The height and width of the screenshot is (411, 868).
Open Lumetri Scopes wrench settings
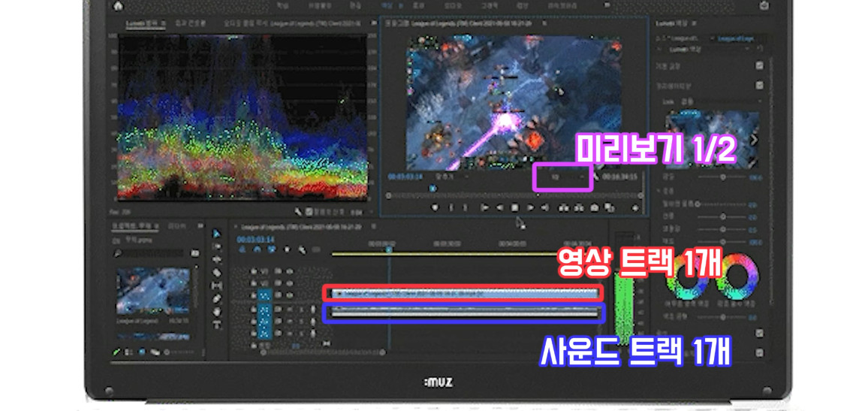pos(298,211)
